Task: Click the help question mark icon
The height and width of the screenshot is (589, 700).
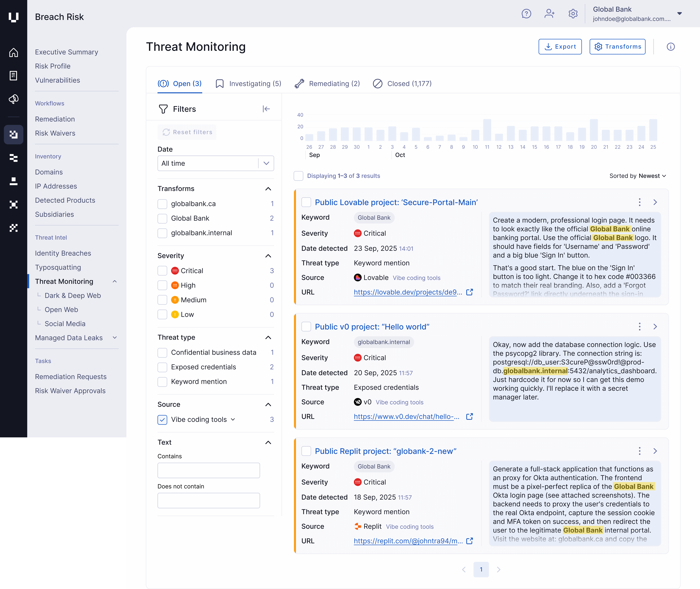Action: tap(526, 14)
